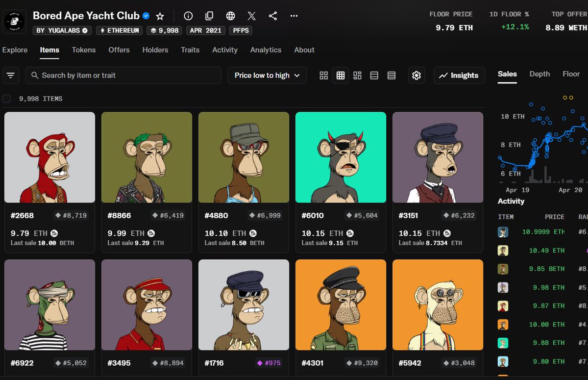Click the PRICE column header in Activity
The image size is (588, 380).
click(x=555, y=217)
